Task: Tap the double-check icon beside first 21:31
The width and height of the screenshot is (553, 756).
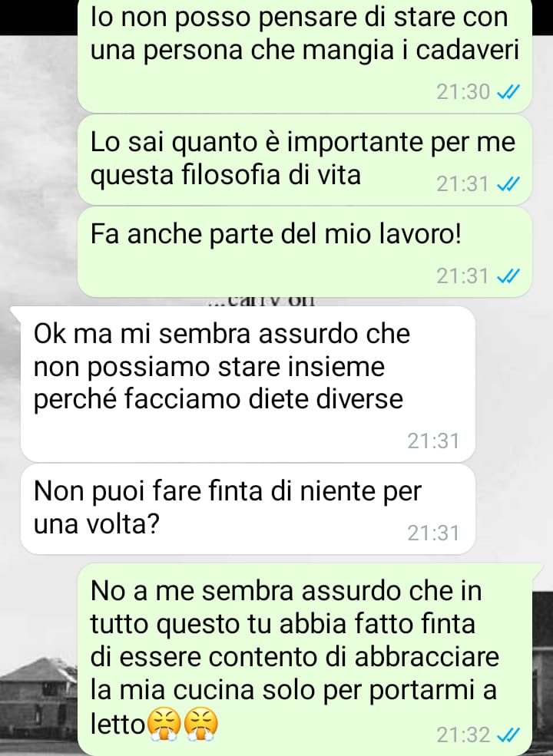Action: [x=508, y=183]
